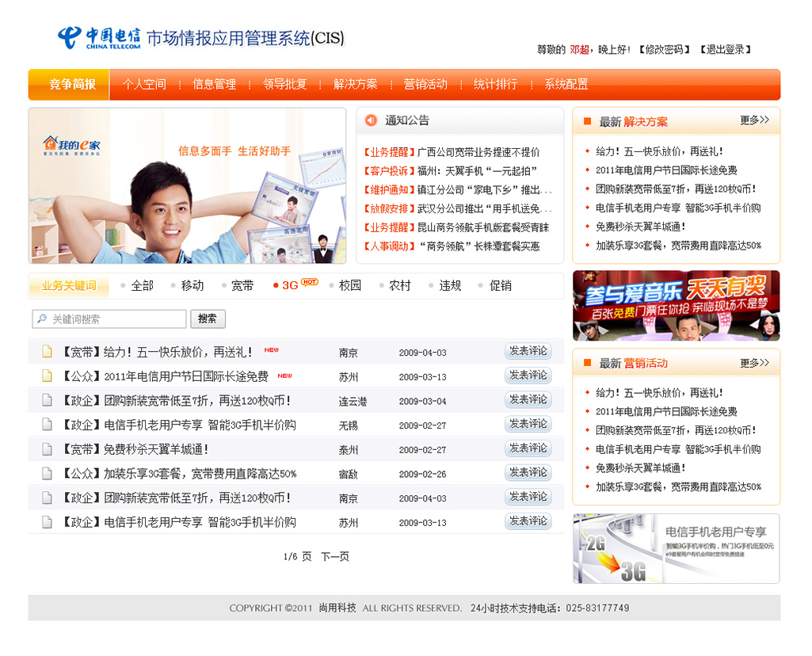Click 发表评论 for the 连云港 row
812x656 pixels.
[x=528, y=400]
